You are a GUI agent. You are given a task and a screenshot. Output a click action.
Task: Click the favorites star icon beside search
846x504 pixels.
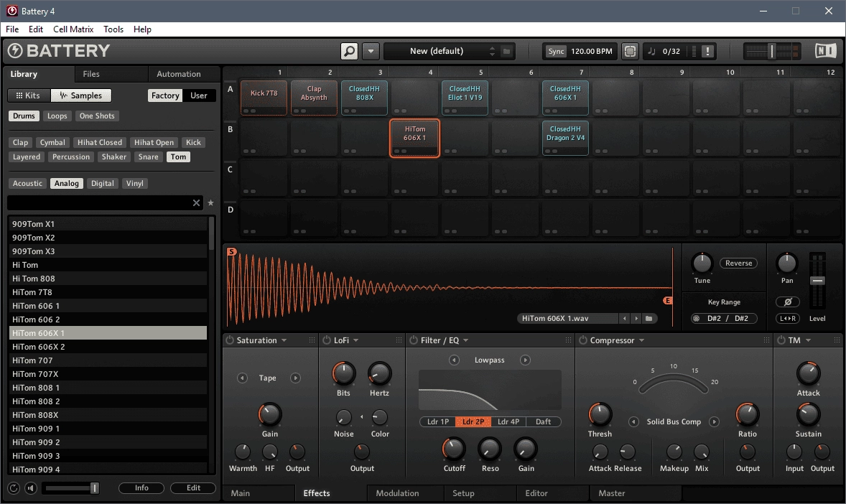pyautogui.click(x=211, y=203)
